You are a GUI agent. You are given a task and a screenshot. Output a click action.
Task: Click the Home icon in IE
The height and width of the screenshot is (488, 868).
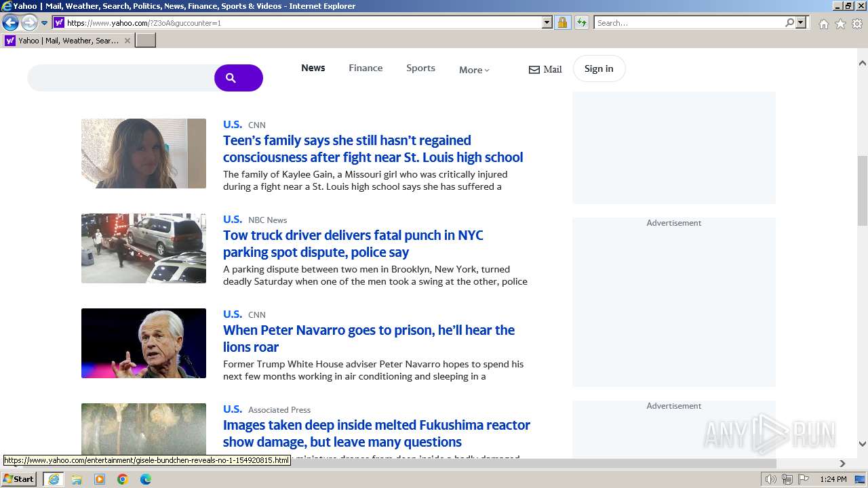tap(823, 24)
